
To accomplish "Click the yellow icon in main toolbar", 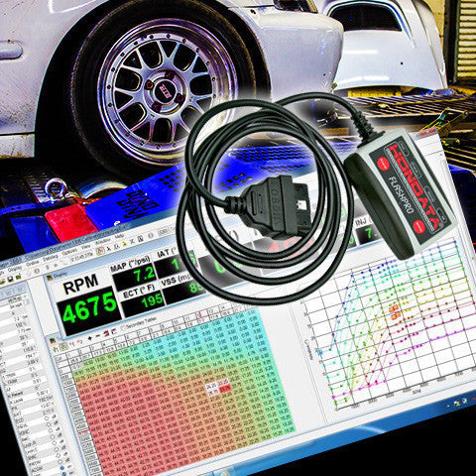I will tap(125, 243).
